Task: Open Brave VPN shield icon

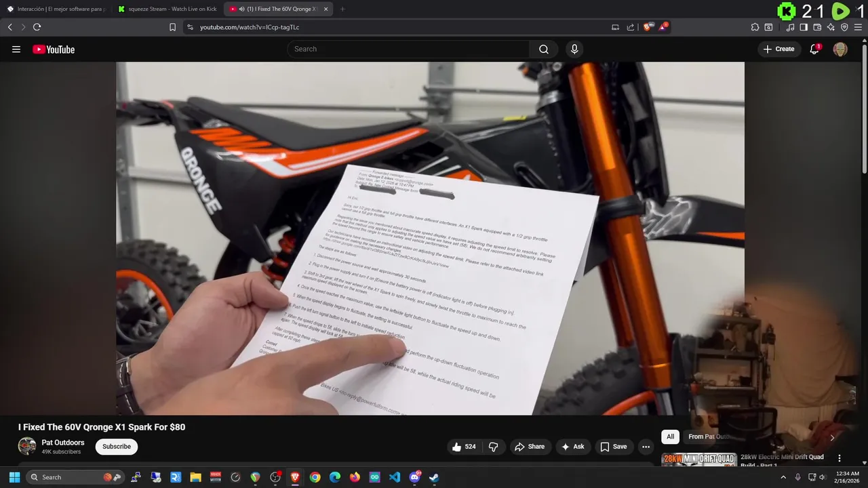Action: click(844, 27)
